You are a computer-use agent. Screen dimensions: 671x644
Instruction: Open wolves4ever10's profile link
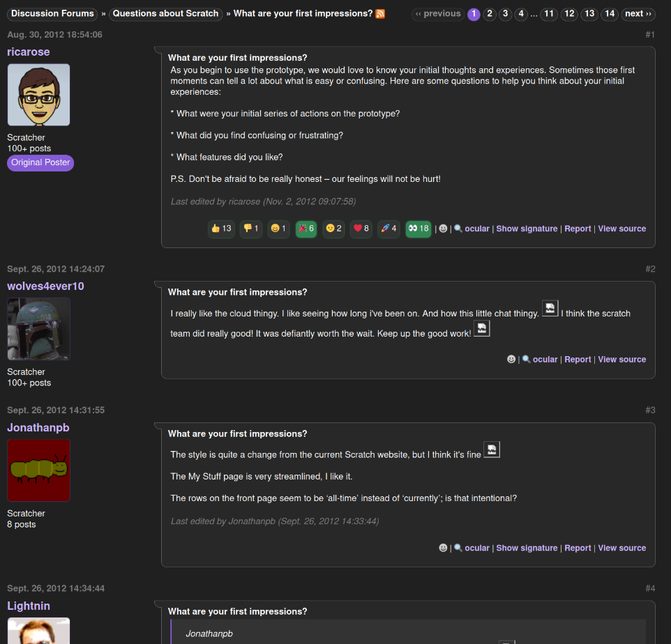point(45,286)
